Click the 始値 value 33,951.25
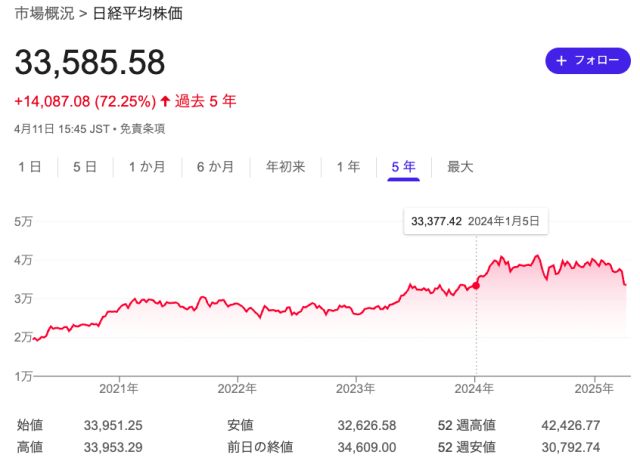 [113, 425]
